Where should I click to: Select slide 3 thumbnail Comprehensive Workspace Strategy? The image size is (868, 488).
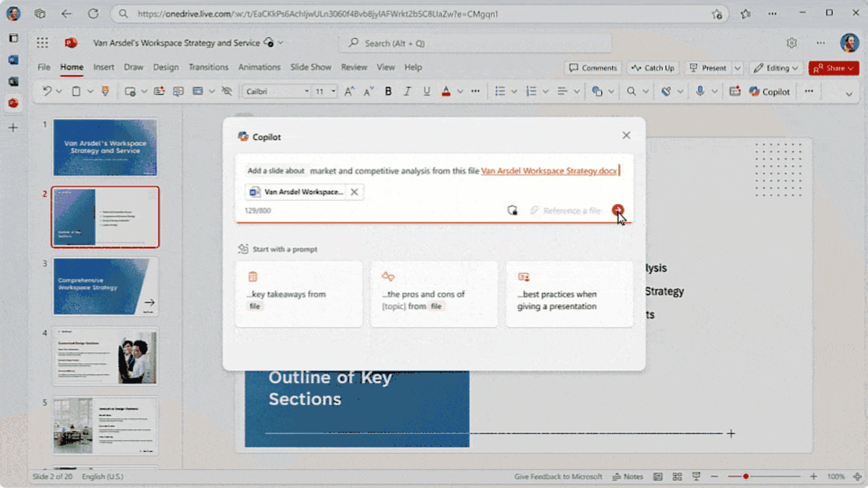(105, 286)
